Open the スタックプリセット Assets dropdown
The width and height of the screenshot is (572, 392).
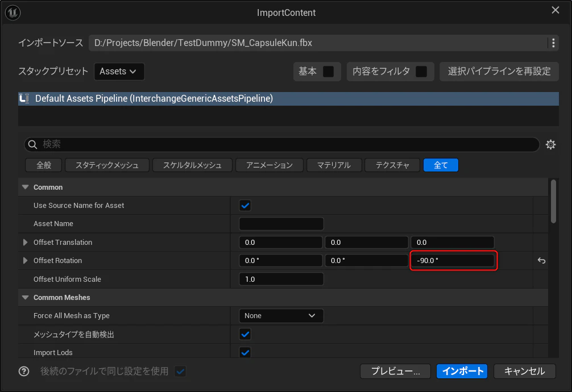119,72
